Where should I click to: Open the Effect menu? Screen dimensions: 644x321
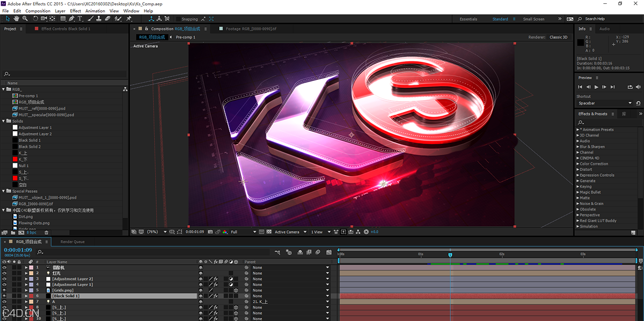pos(75,10)
